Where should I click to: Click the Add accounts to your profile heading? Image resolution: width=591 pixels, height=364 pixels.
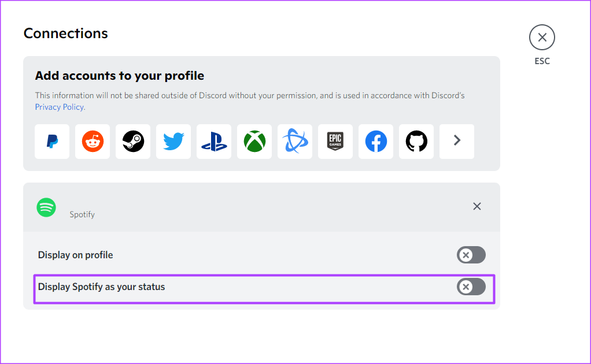pos(120,76)
